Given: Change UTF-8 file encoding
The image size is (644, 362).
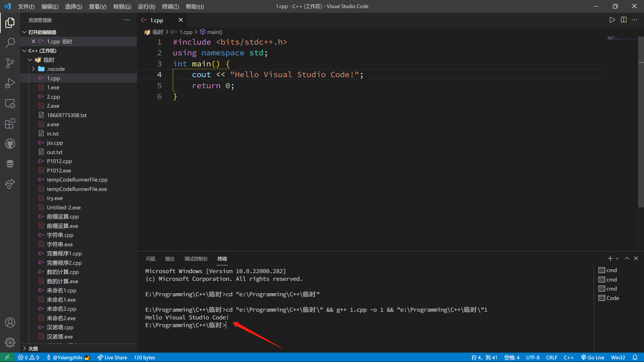Looking at the screenshot, I should 533,358.
